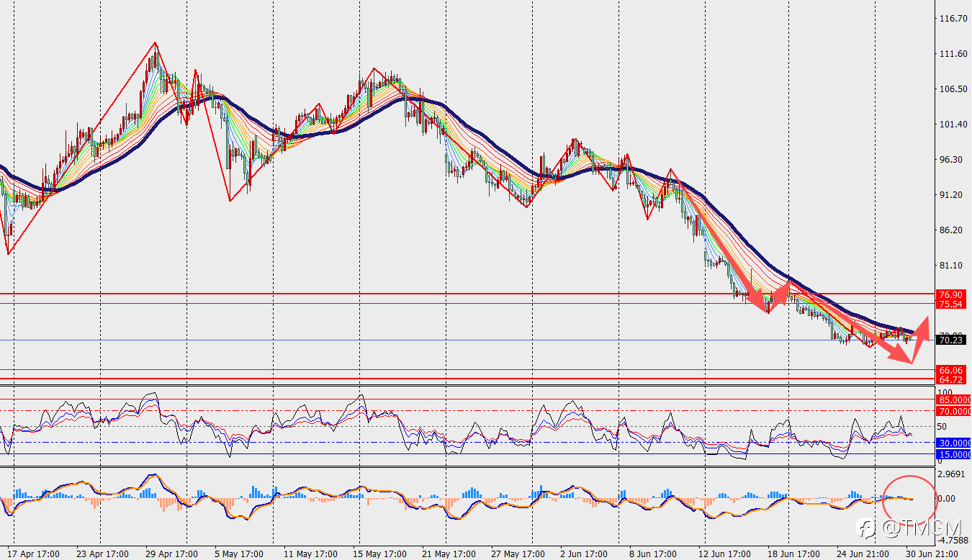The image size is (972, 560).
Task: Click the 29 Apr 17:00 date label
Action: (172, 554)
